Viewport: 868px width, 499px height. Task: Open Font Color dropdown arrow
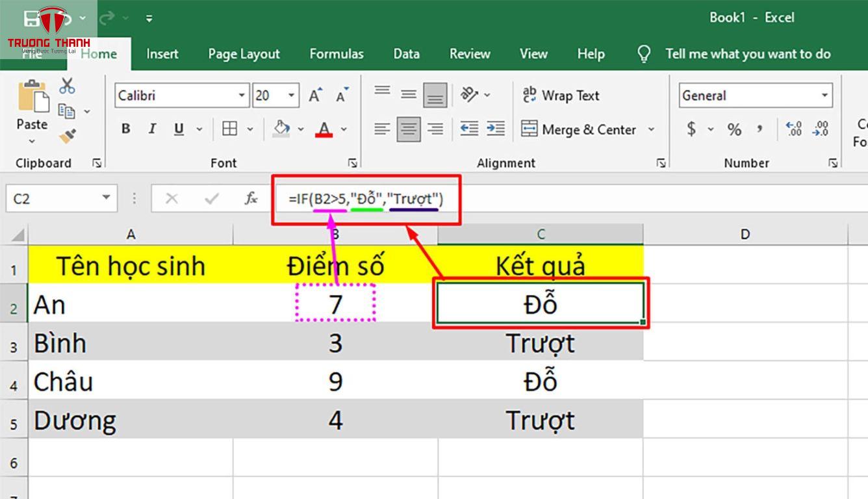click(x=344, y=129)
